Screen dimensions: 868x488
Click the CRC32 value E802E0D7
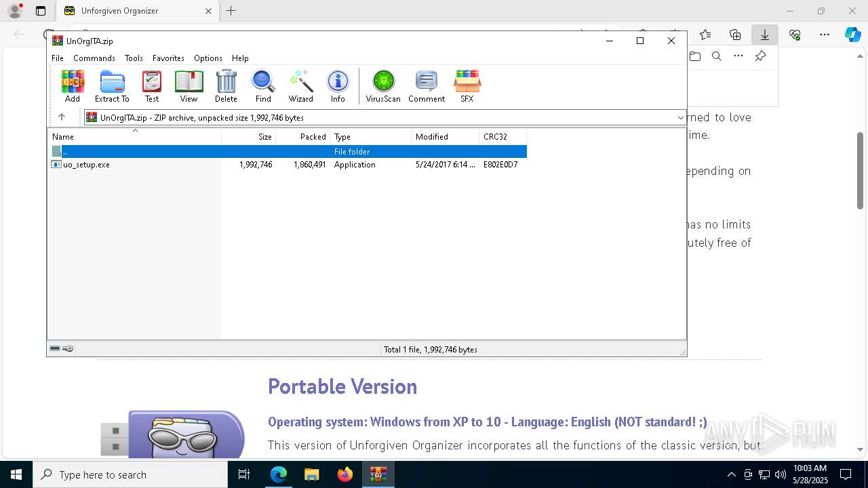(500, 165)
